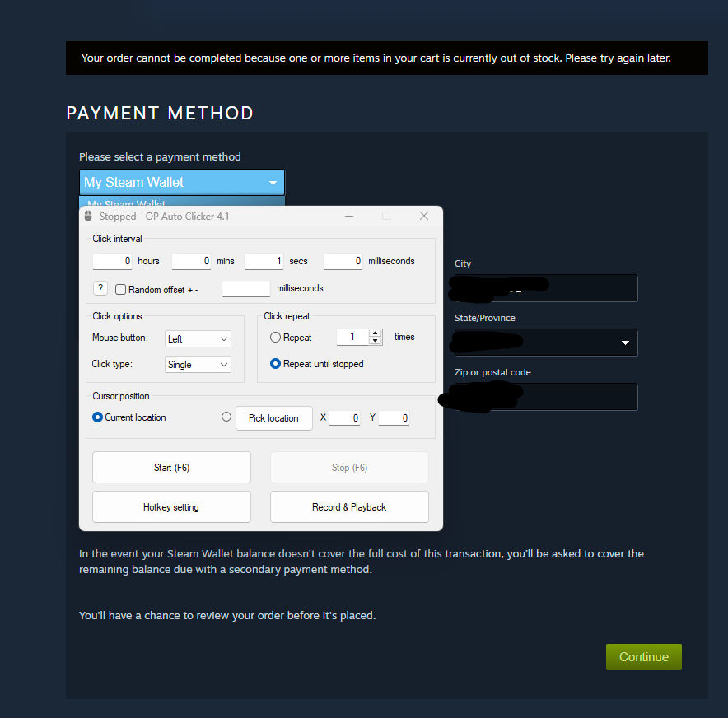The height and width of the screenshot is (718, 728).
Task: Select the Pick location radio button
Action: (x=226, y=417)
